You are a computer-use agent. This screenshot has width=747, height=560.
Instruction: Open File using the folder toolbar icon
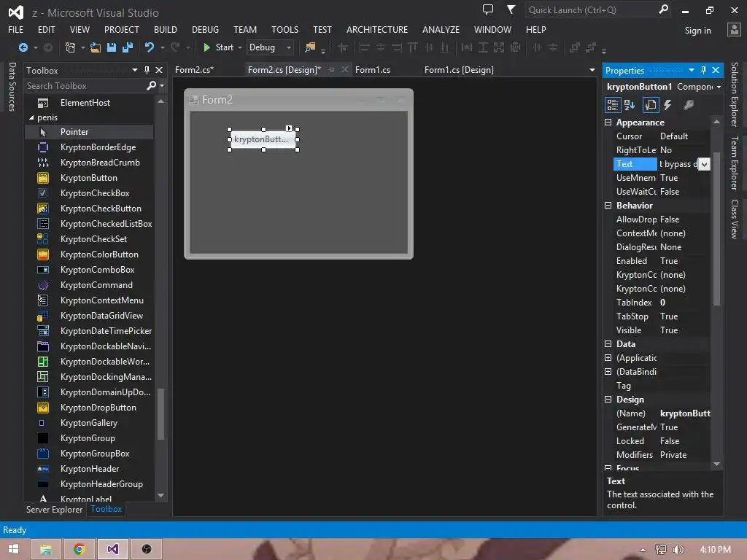point(96,47)
